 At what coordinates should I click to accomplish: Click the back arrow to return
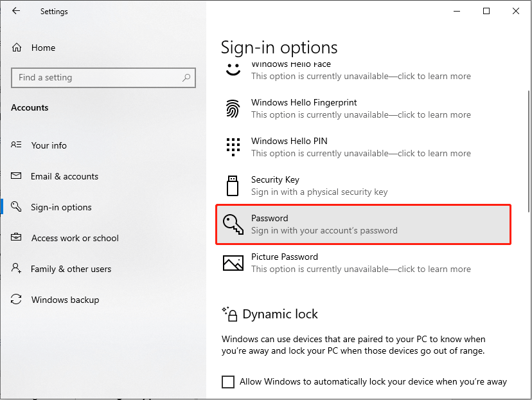[x=15, y=10]
